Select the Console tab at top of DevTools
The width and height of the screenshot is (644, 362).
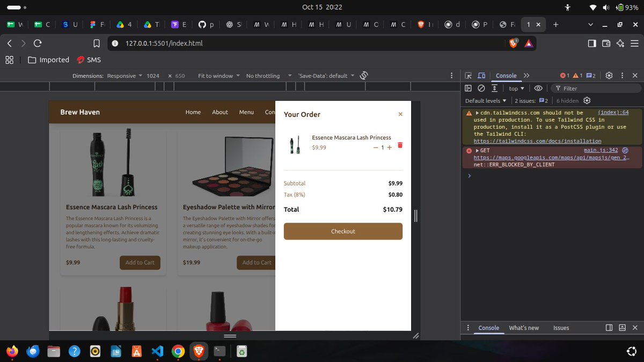coord(506,76)
